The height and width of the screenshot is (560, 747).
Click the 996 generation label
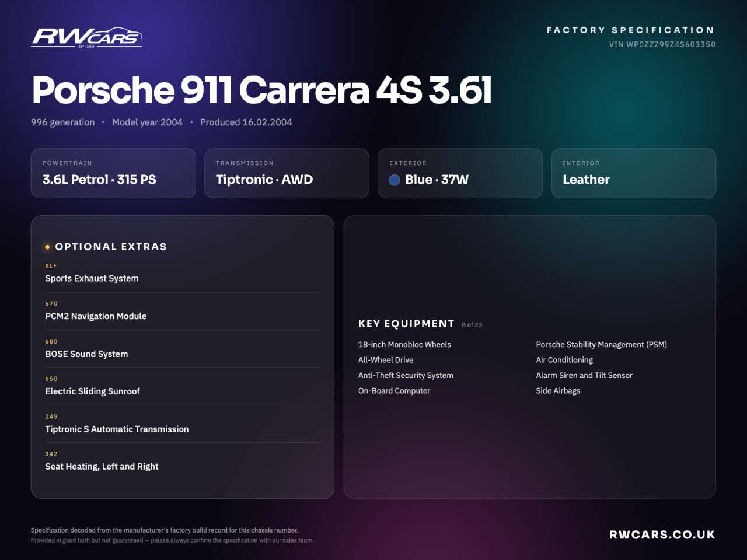pyautogui.click(x=63, y=123)
